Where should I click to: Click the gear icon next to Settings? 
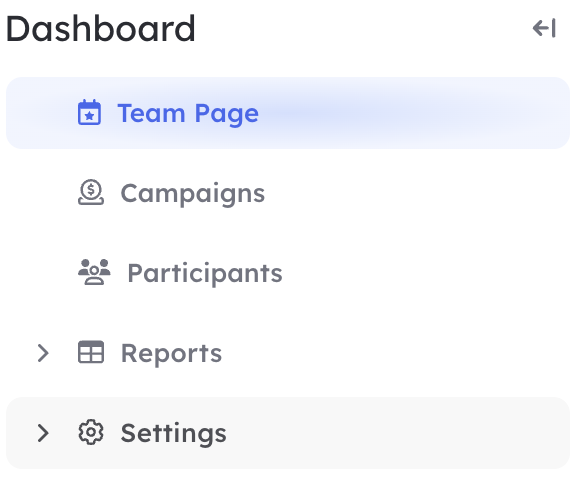[x=91, y=432]
